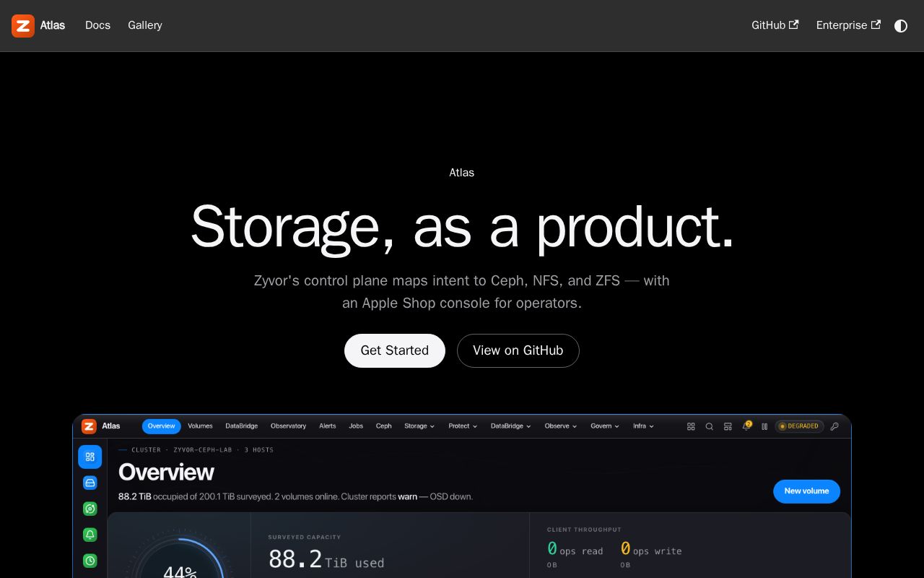This screenshot has width=924, height=578.
Task: Click the key icon in console toolbar
Action: pyautogui.click(x=834, y=426)
